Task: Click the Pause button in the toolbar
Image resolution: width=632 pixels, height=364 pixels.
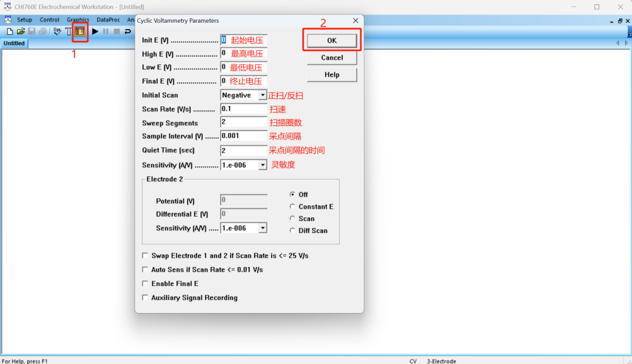Action: point(106,31)
